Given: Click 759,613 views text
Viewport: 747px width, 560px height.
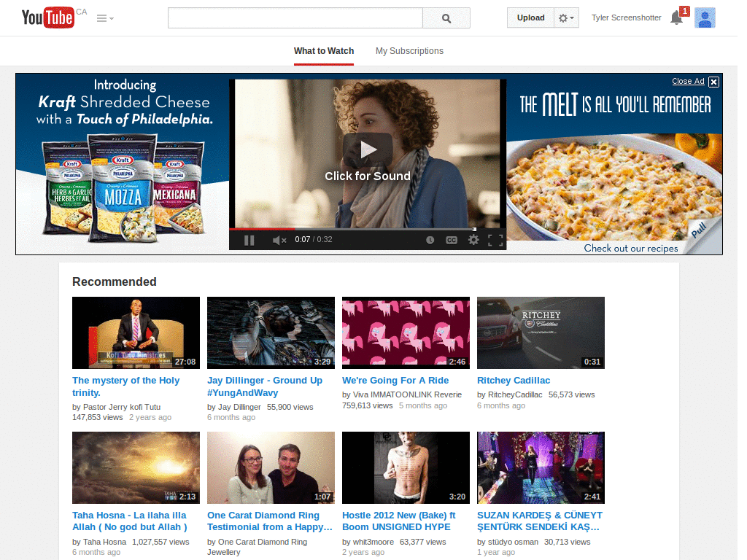Looking at the screenshot, I should point(368,405).
